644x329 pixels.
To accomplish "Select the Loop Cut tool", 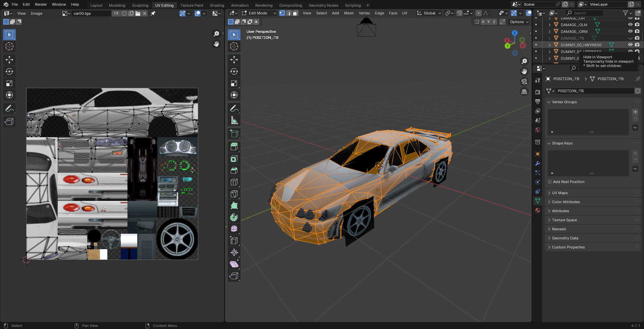I will click(234, 182).
